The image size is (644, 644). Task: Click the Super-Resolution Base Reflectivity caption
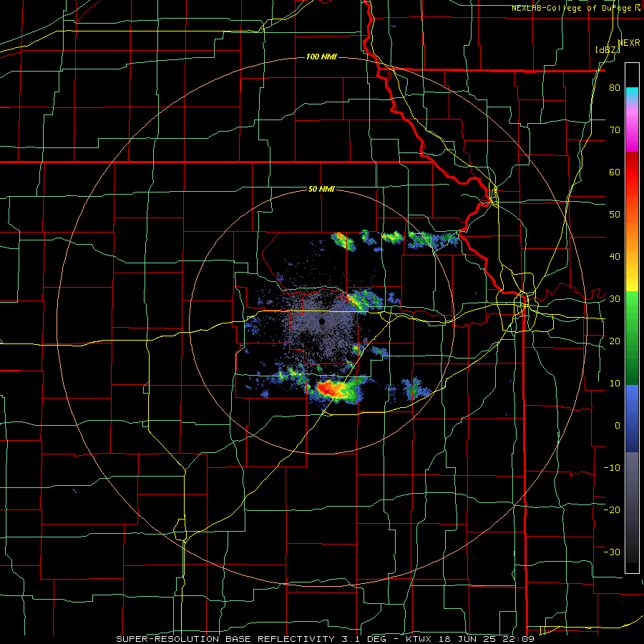point(225,639)
